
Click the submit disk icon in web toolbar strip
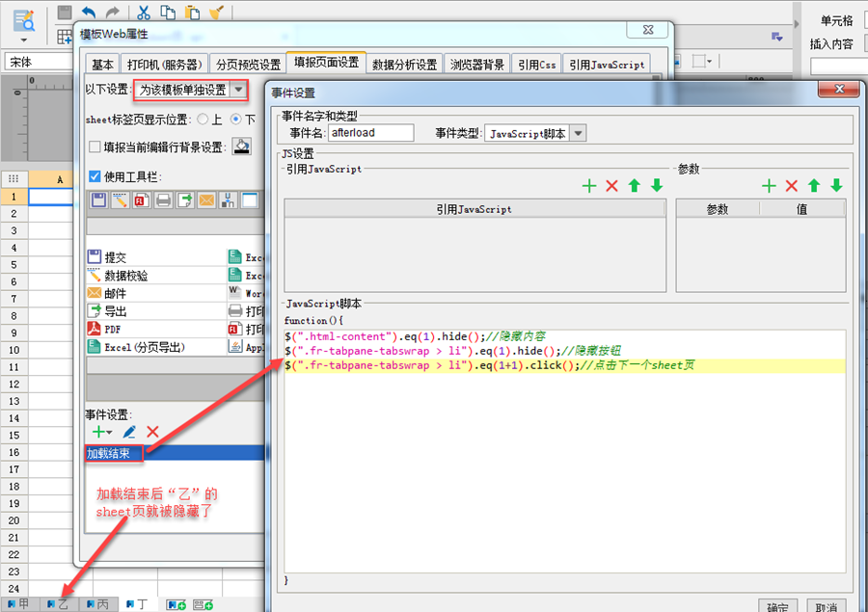(x=98, y=200)
